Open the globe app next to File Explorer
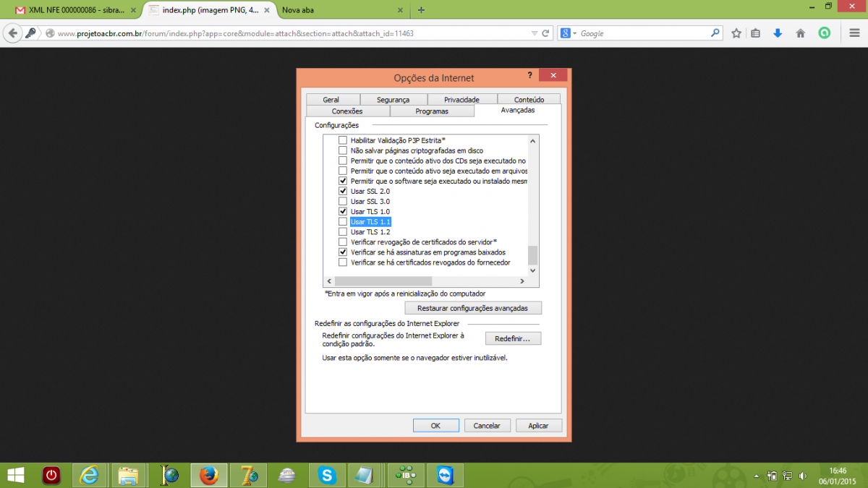Screen dimensions: 868x488 (x=169, y=475)
